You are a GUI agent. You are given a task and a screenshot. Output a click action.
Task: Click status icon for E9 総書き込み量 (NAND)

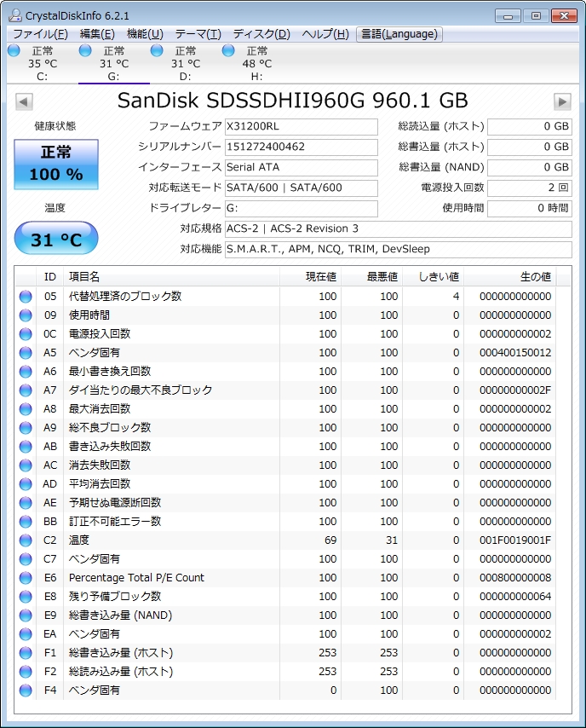tap(26, 615)
